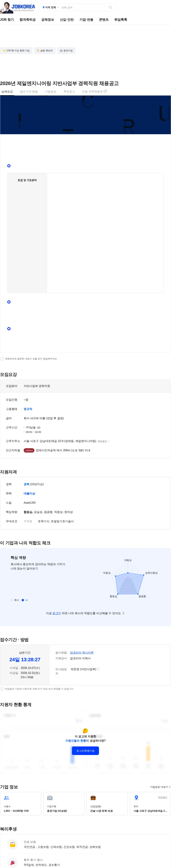This screenshot has height=868, width=171.
Task: Open the JOB 찾기 menu
Action: (7, 20)
